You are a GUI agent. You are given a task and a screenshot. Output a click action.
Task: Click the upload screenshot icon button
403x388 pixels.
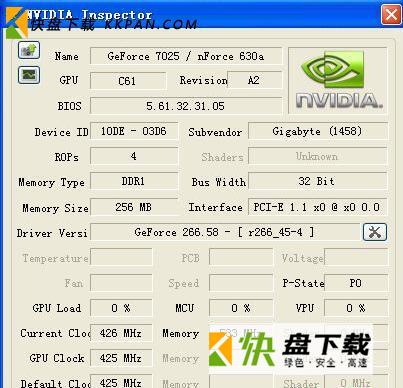29,50
